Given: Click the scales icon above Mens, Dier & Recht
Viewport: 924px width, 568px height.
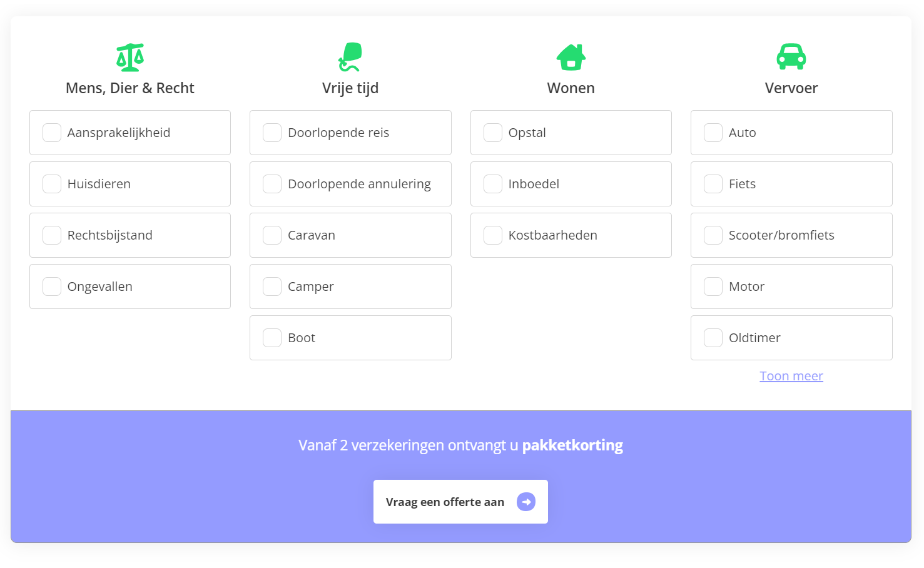Looking at the screenshot, I should pyautogui.click(x=130, y=57).
